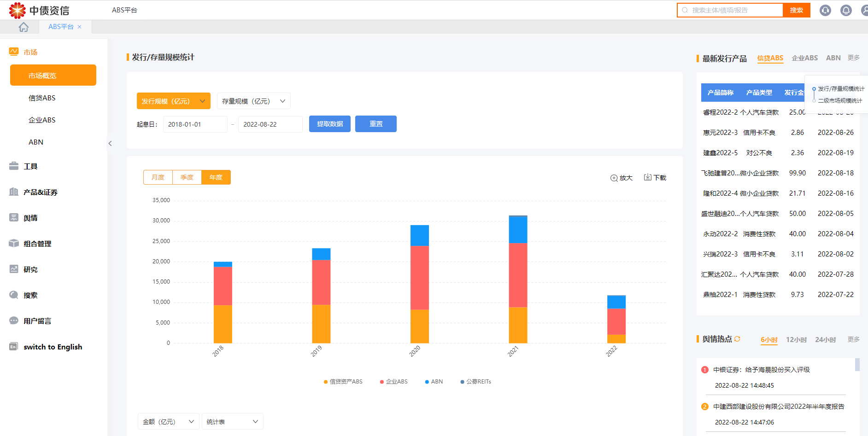The height and width of the screenshot is (436, 868).
Task: Click product 建鑫2022-5 row
Action: (x=778, y=153)
